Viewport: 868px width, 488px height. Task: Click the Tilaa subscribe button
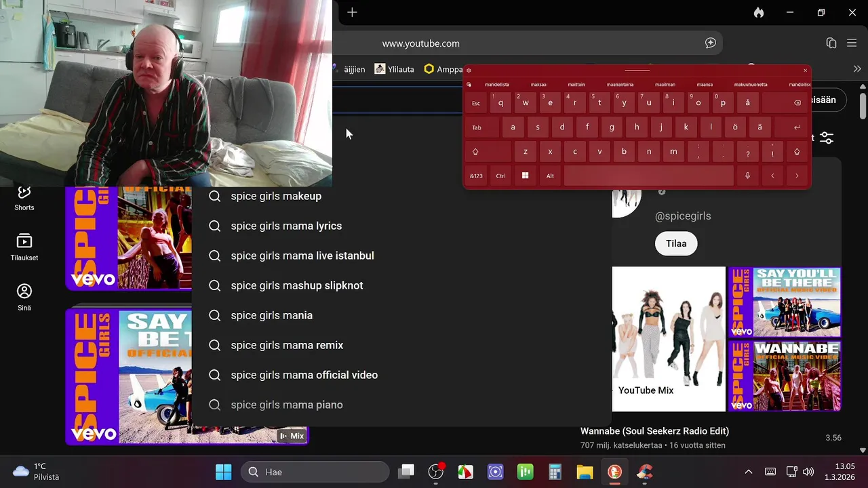676,243
